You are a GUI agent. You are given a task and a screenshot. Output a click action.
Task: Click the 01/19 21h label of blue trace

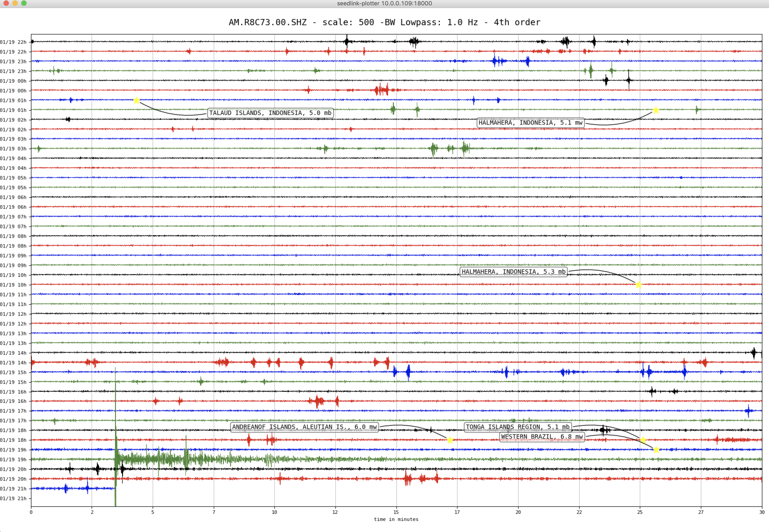tap(13, 489)
